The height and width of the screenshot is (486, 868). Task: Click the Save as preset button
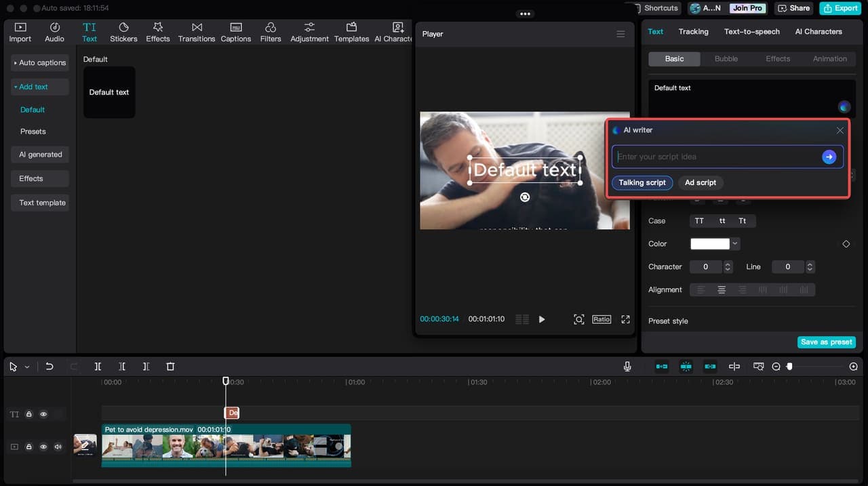(826, 342)
